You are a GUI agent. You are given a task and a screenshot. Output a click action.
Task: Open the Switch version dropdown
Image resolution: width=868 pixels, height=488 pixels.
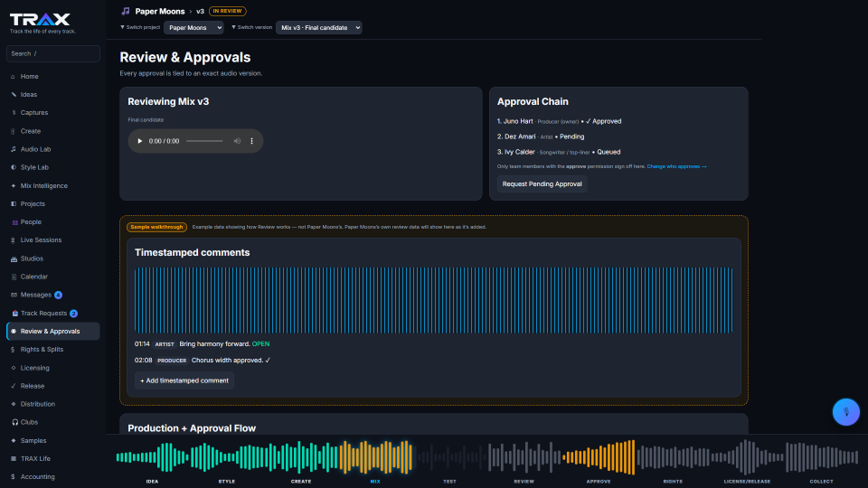tap(319, 28)
